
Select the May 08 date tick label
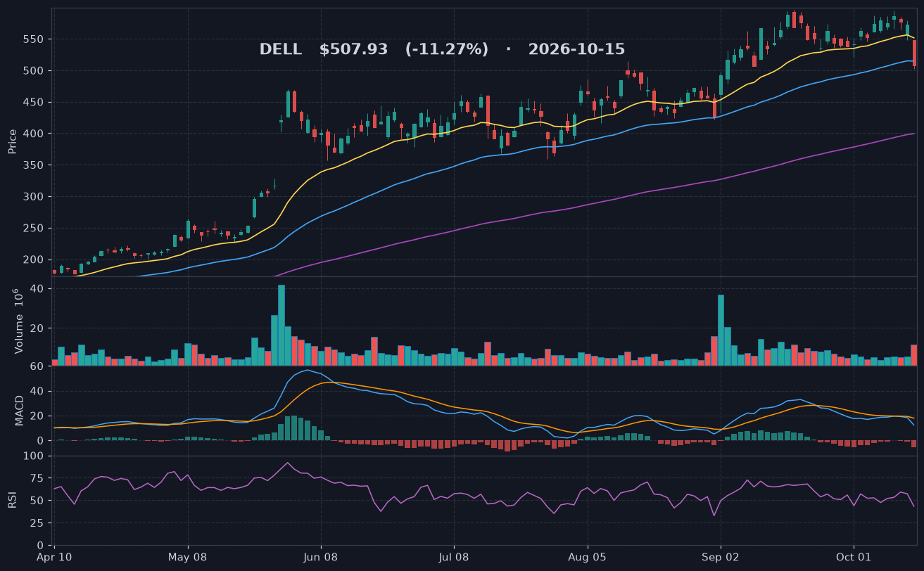pyautogui.click(x=188, y=557)
